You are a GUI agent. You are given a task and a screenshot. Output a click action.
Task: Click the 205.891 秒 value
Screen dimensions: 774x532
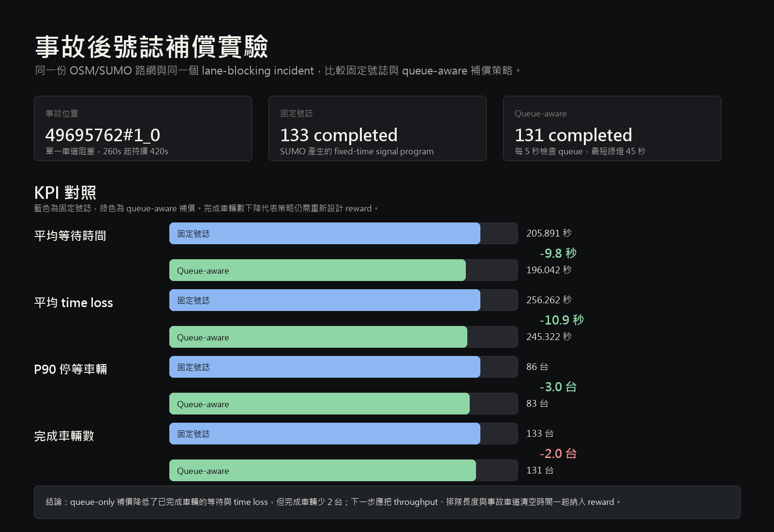click(x=549, y=233)
